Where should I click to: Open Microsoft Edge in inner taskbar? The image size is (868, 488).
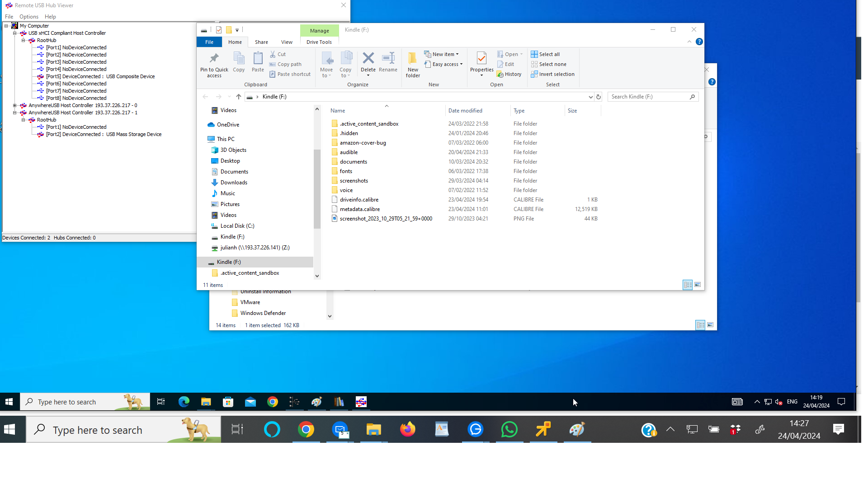(x=184, y=402)
